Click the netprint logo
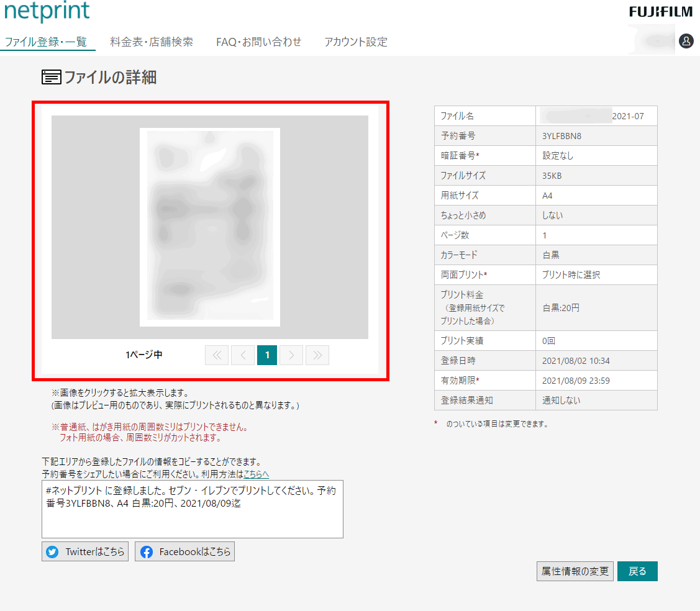The width and height of the screenshot is (700, 611). pos(47,11)
